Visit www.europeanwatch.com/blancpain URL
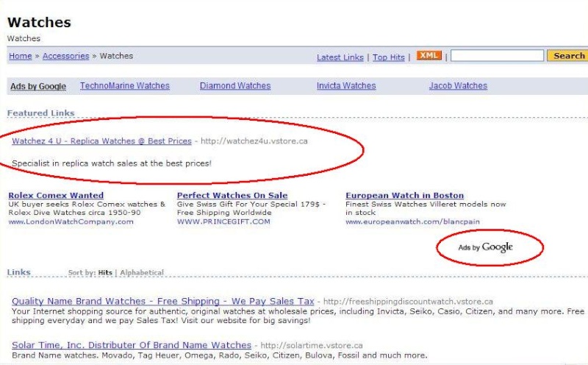The height and width of the screenshot is (365, 588). (412, 222)
